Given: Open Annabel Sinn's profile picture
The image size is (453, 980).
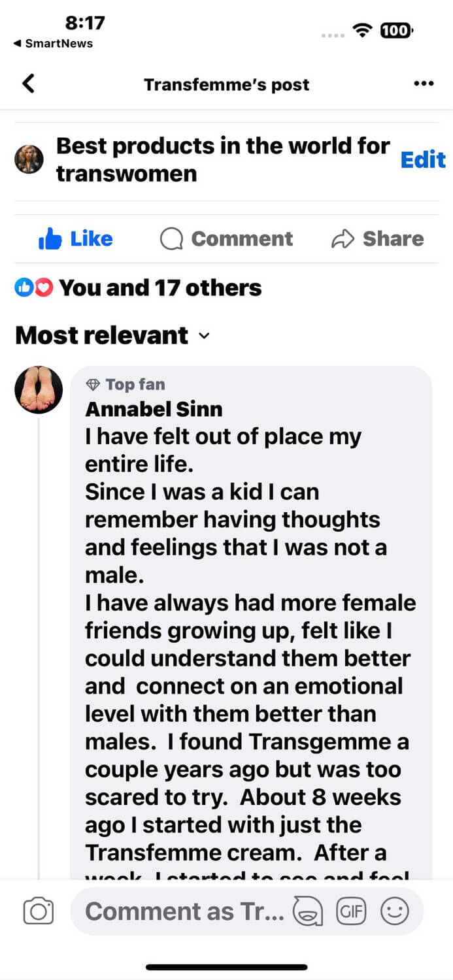Looking at the screenshot, I should [39, 390].
